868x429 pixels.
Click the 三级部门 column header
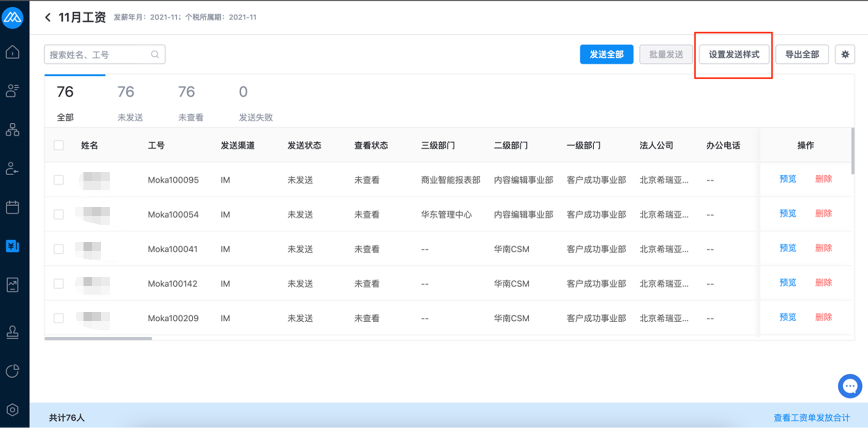tap(438, 146)
